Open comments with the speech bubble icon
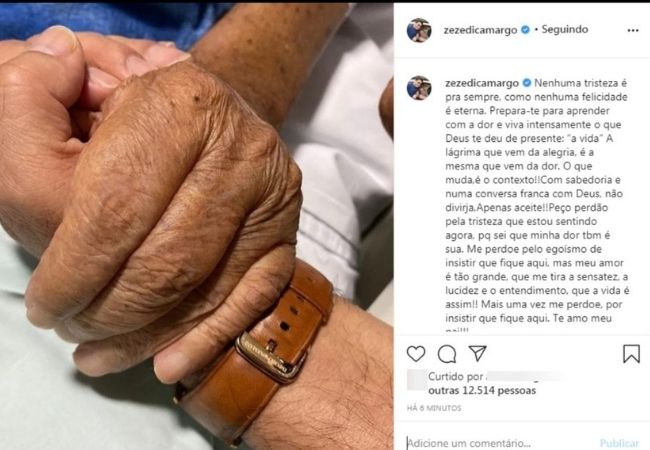The height and width of the screenshot is (450, 650). click(447, 354)
